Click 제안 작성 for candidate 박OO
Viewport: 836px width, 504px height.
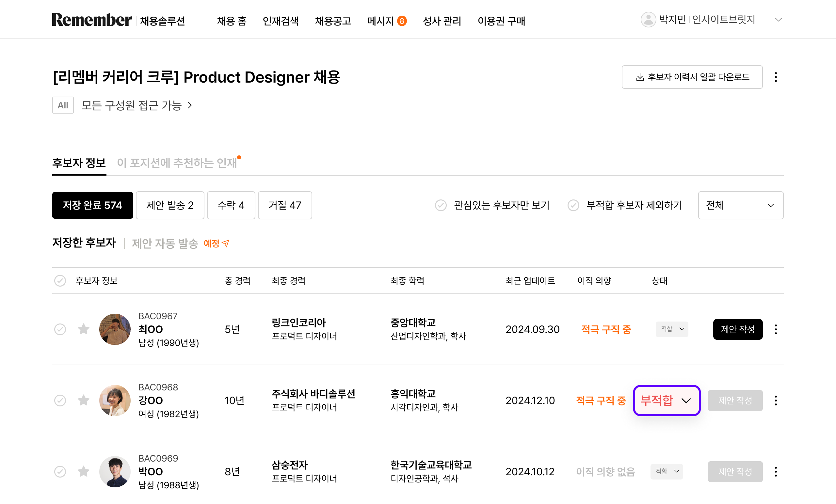point(735,471)
